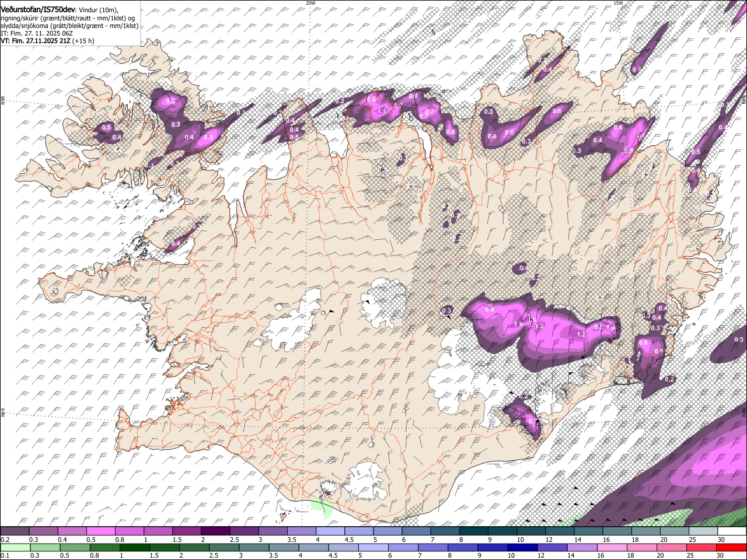Click the light pink rain-scale swatch at 16
The height and width of the screenshot is (560, 747).
coord(612,547)
